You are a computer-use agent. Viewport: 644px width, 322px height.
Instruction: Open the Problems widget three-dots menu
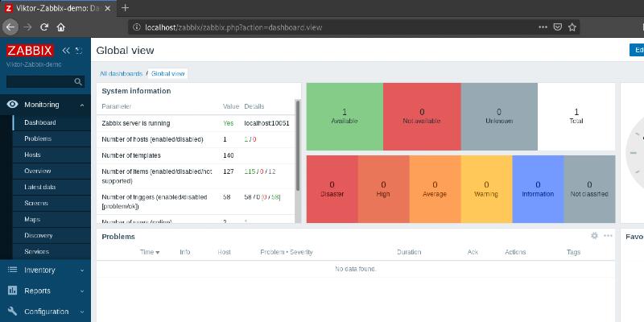point(608,236)
